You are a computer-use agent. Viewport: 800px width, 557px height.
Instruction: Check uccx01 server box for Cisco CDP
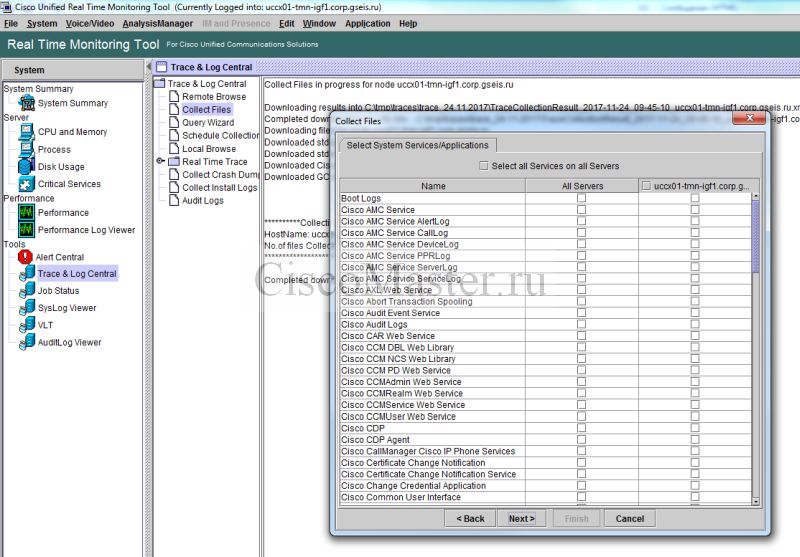coord(695,428)
